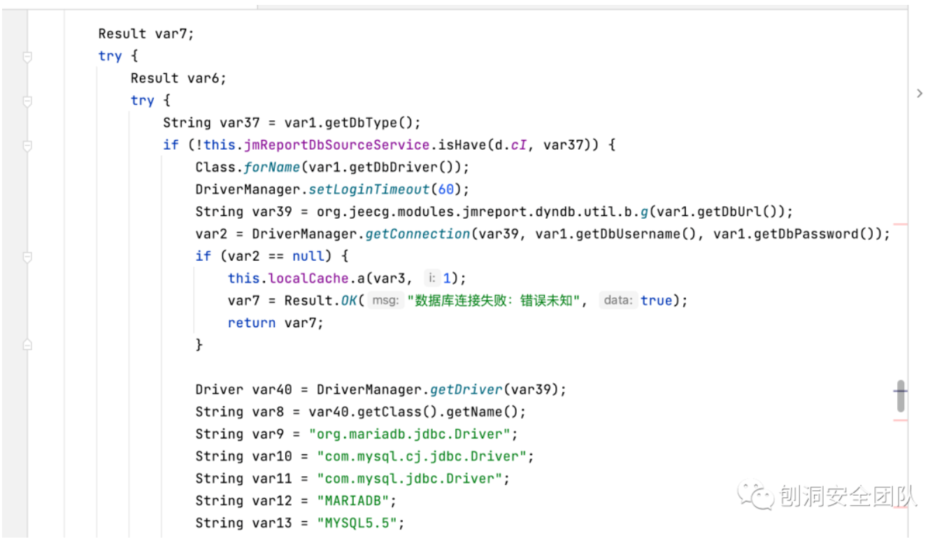The image size is (928, 560).
Task: Fold the isHave if-statement in gutter
Action: point(27,145)
